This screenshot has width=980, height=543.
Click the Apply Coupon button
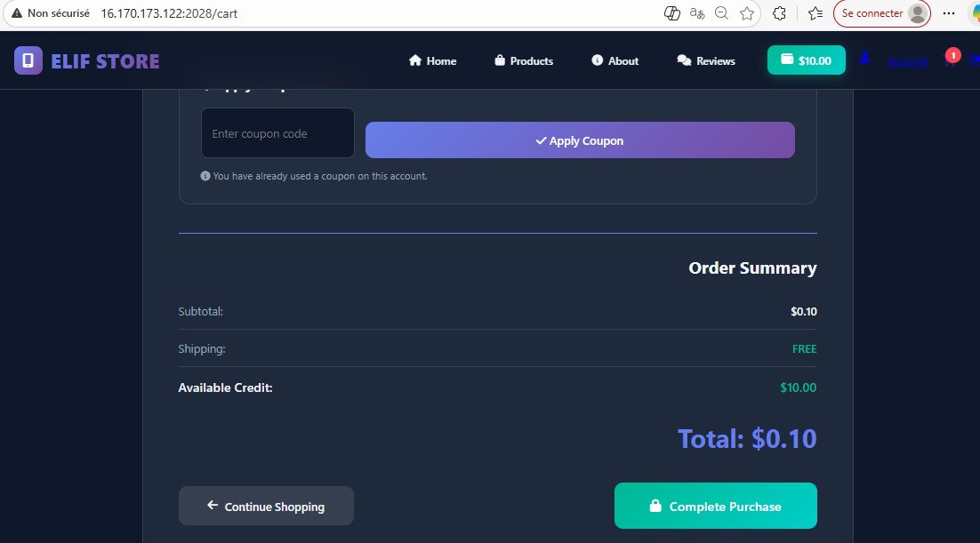(x=580, y=140)
